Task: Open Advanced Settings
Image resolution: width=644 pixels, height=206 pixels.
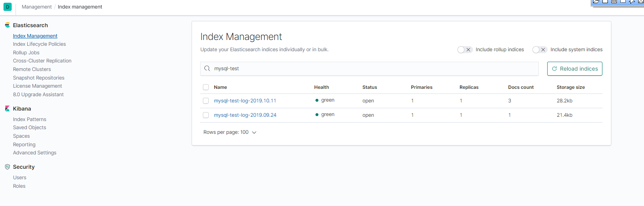Action: tap(35, 153)
